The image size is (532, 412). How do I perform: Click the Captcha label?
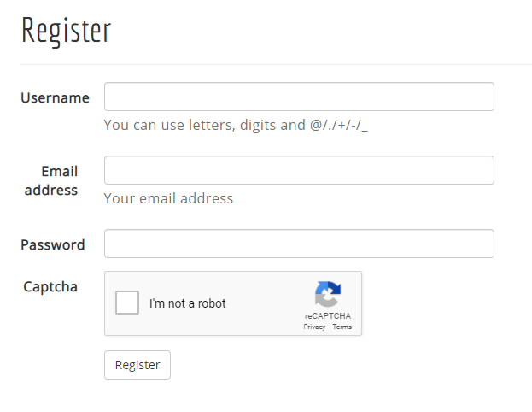point(50,286)
